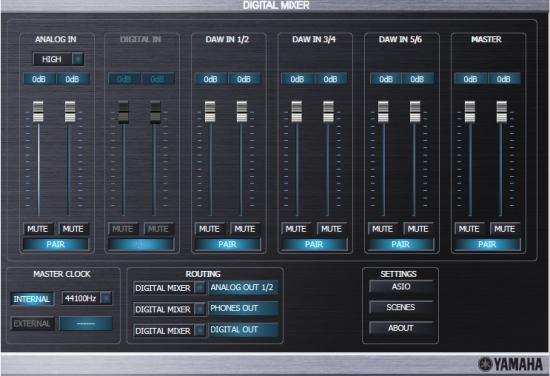Click the left DIGITAL IN MUTE button
550x376 pixels.
click(123, 229)
